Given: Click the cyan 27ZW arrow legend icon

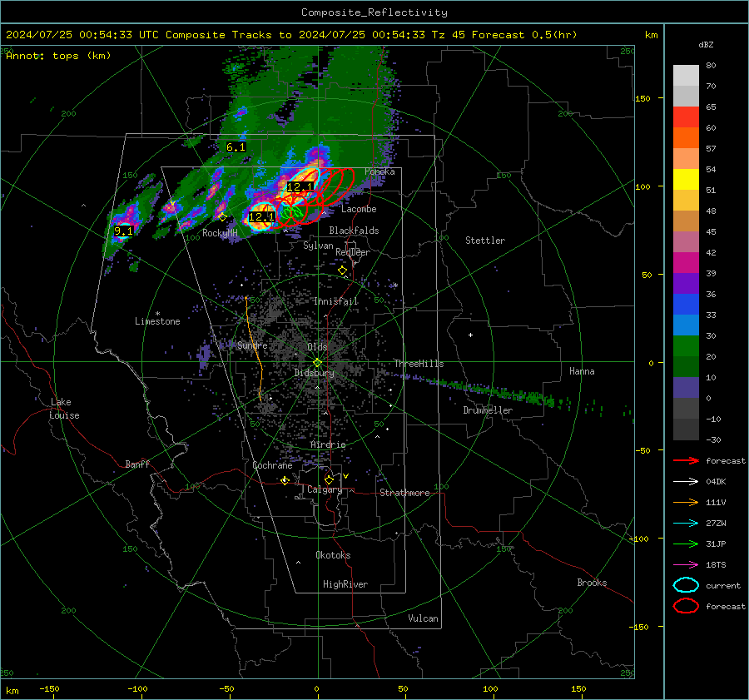Looking at the screenshot, I should click(x=686, y=524).
